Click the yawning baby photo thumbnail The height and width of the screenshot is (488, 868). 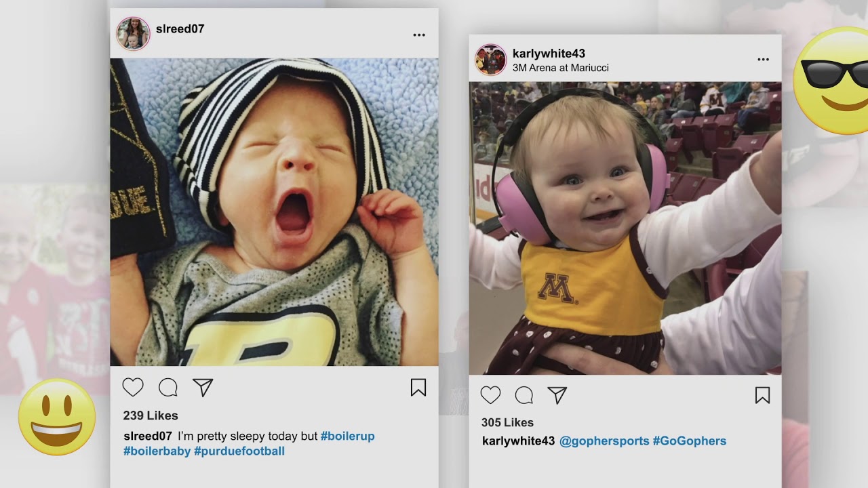click(274, 211)
